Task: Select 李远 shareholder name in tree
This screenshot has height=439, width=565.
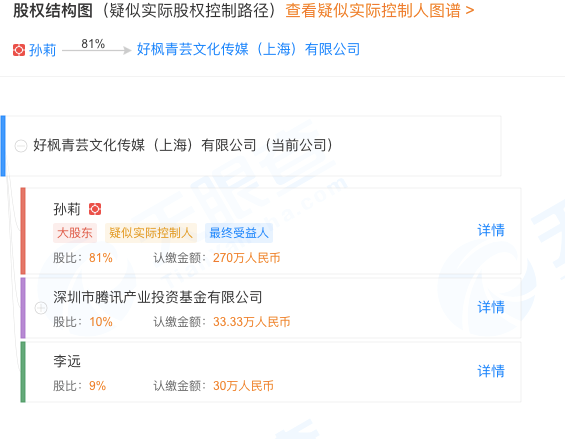Action: coord(67,361)
